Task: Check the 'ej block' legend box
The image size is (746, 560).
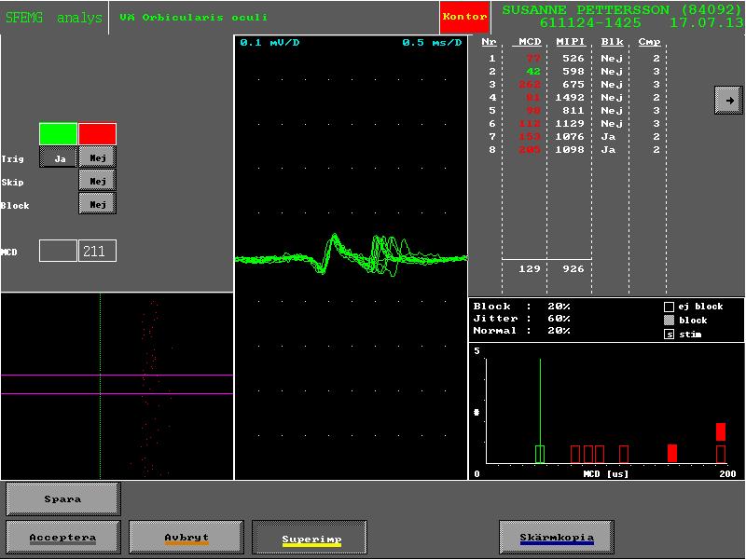Action: pos(669,307)
